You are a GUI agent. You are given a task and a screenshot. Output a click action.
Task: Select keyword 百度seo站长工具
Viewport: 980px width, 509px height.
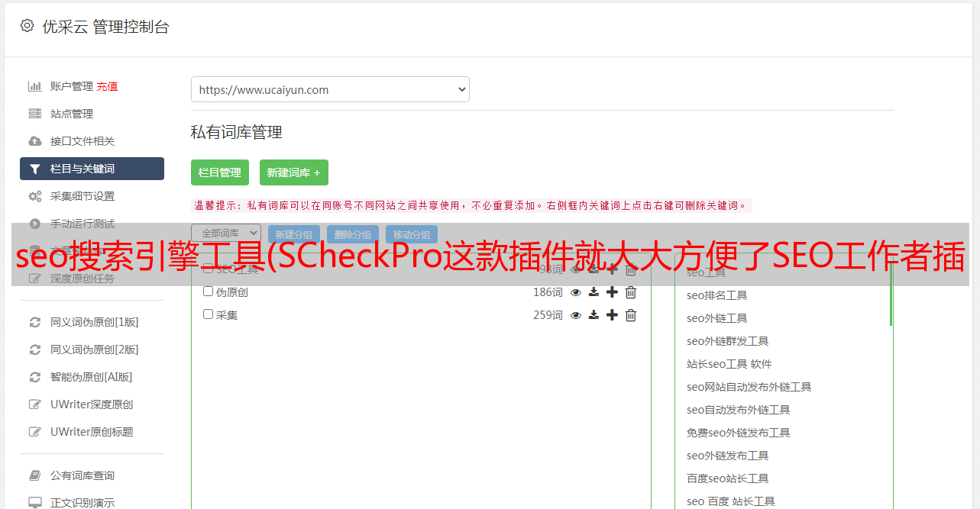[x=727, y=478]
